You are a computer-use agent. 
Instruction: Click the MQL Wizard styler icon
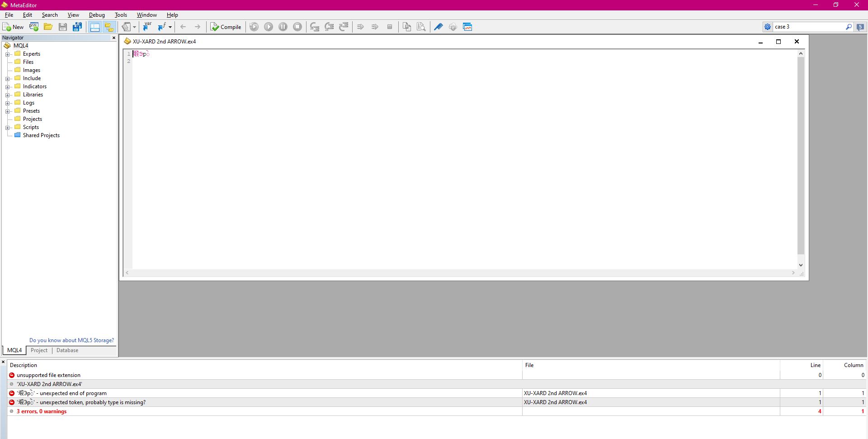126,27
